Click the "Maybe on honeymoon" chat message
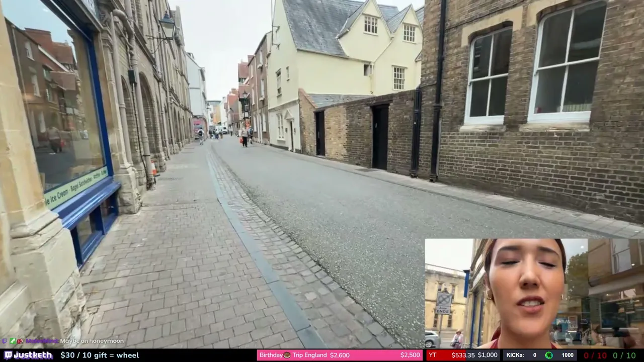This screenshot has height=362, width=644. click(x=92, y=341)
